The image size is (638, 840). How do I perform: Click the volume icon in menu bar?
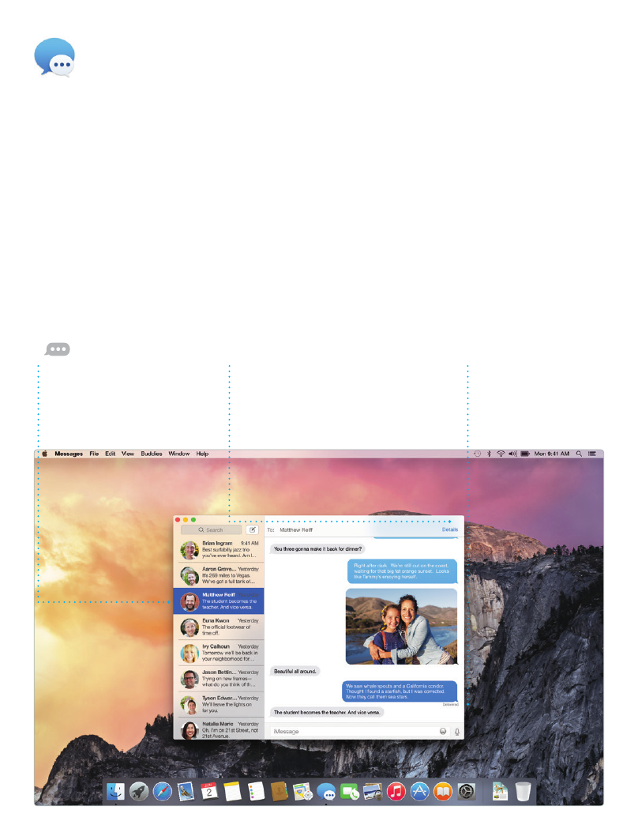pos(512,454)
